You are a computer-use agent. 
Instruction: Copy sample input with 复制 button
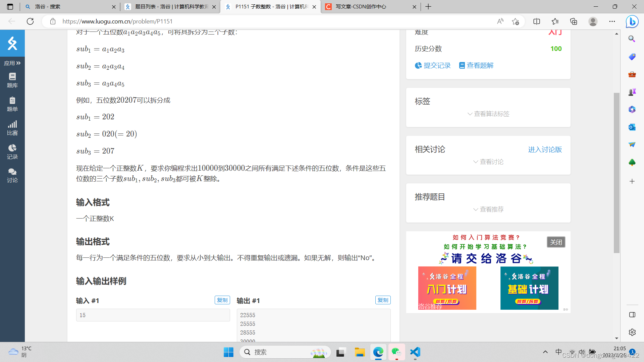click(222, 300)
